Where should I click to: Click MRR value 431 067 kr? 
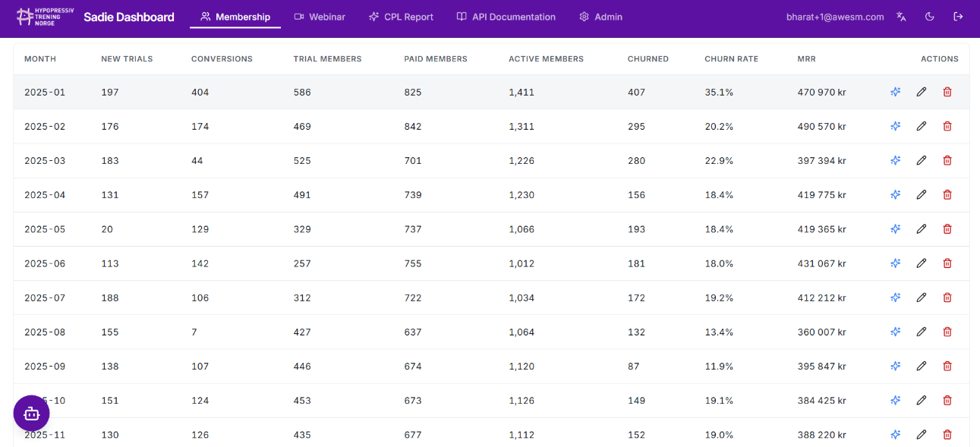click(x=821, y=263)
